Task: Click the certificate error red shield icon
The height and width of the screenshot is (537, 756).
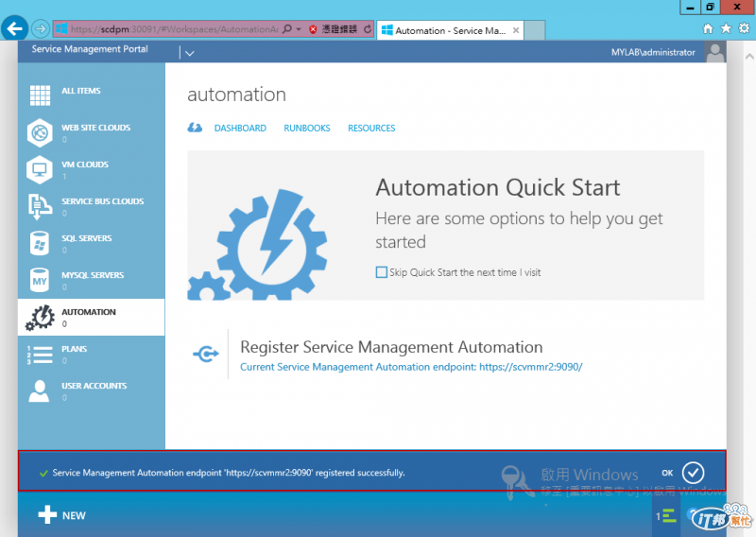Action: click(313, 29)
